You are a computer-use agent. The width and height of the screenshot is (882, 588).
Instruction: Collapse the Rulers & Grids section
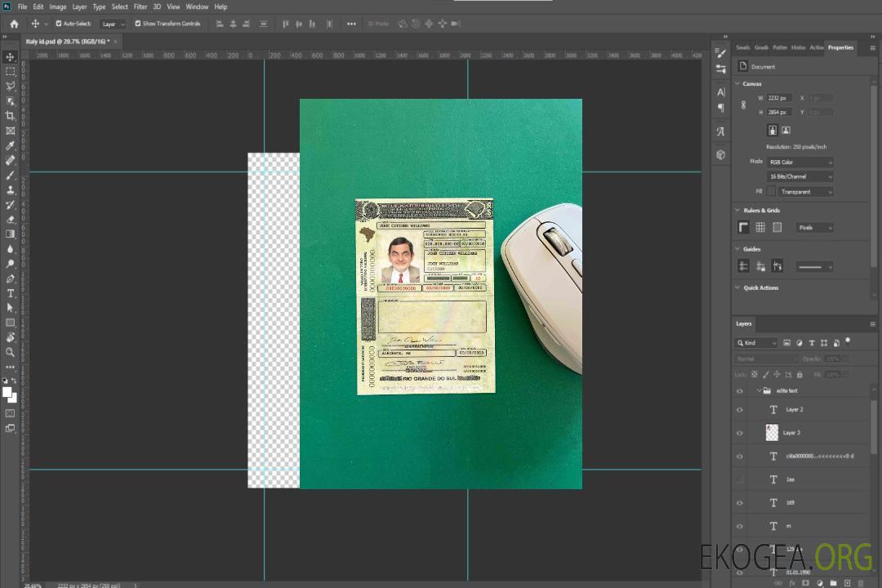click(x=737, y=210)
